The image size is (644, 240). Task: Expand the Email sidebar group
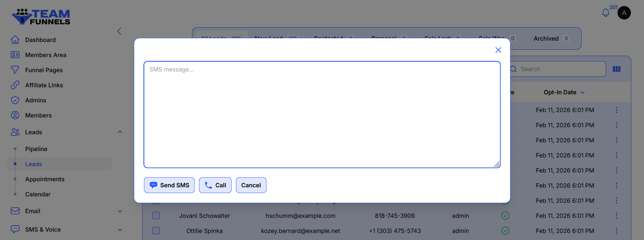(120, 211)
